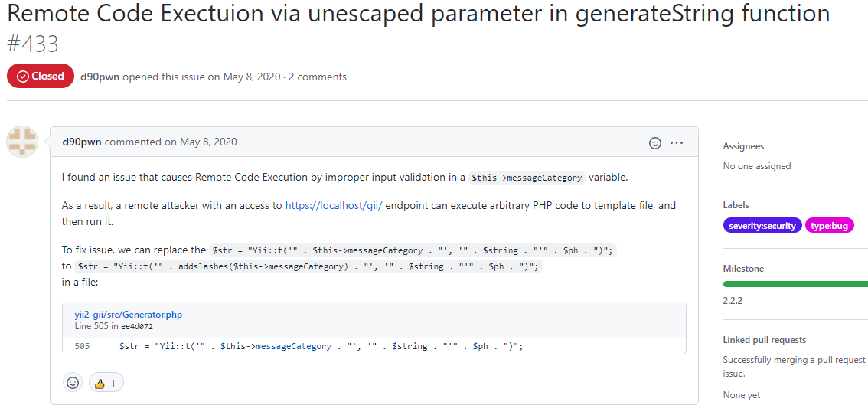
Task: Click the red Closed status badge
Action: 41,77
